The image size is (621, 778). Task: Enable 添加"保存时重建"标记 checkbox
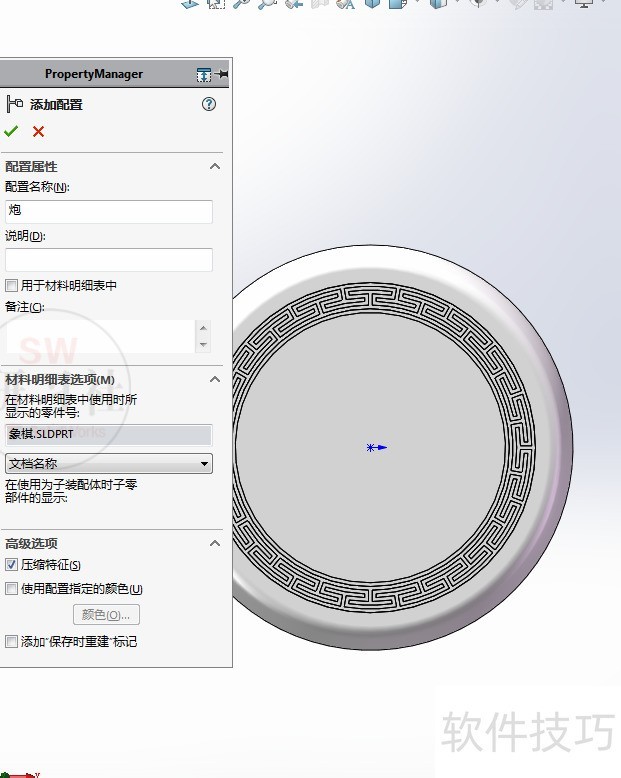(11, 642)
